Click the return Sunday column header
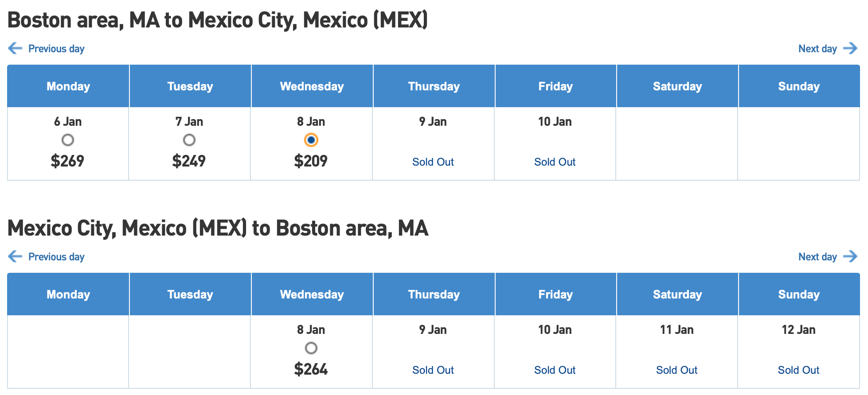868x395 pixels. tap(799, 294)
